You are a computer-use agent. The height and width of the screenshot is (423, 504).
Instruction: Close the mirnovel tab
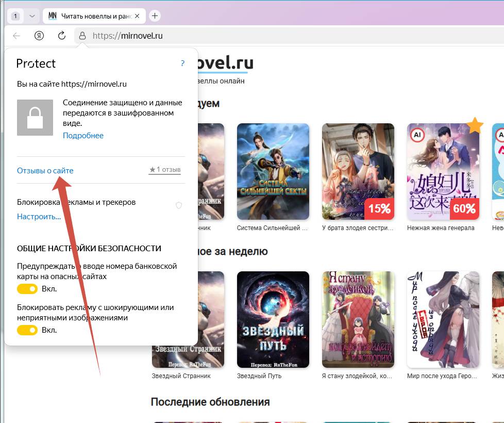coord(137,16)
